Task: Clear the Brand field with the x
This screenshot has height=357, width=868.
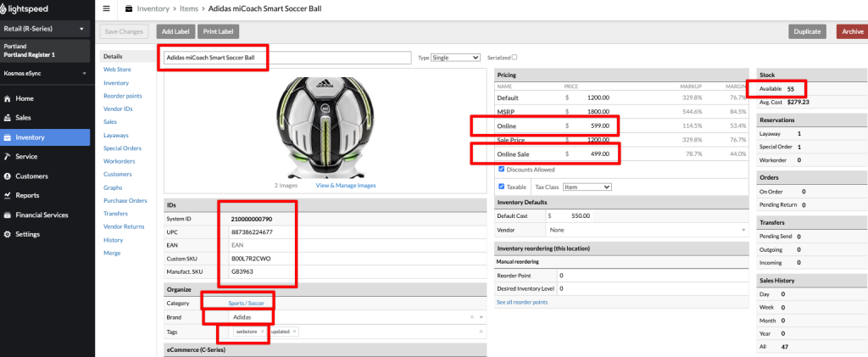Action: 472,317
